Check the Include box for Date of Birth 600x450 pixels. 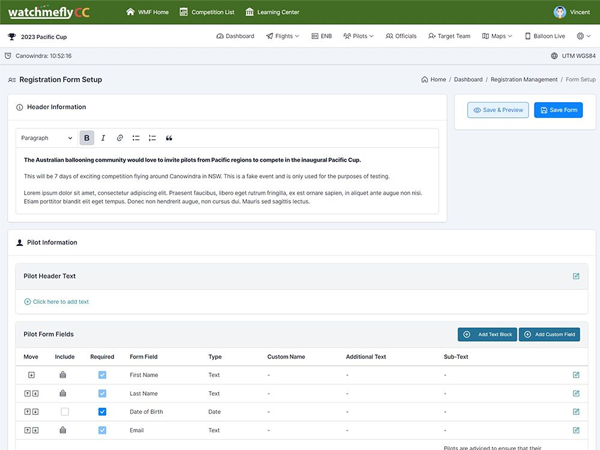65,412
